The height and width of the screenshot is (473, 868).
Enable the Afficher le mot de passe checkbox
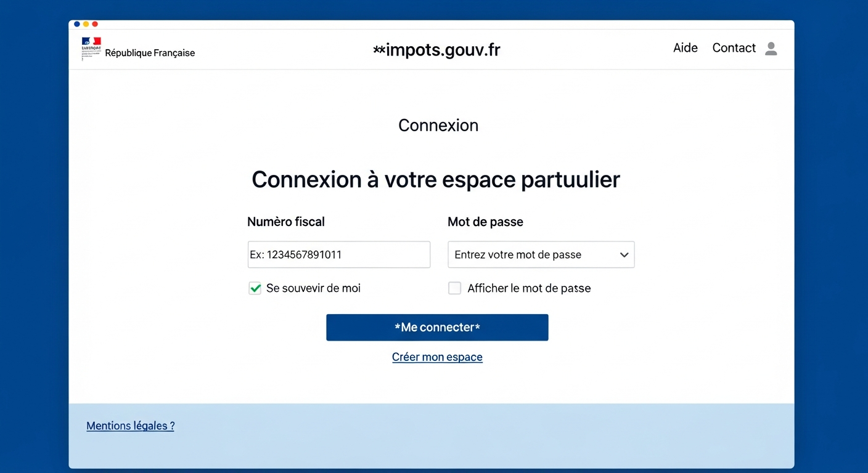(x=454, y=288)
